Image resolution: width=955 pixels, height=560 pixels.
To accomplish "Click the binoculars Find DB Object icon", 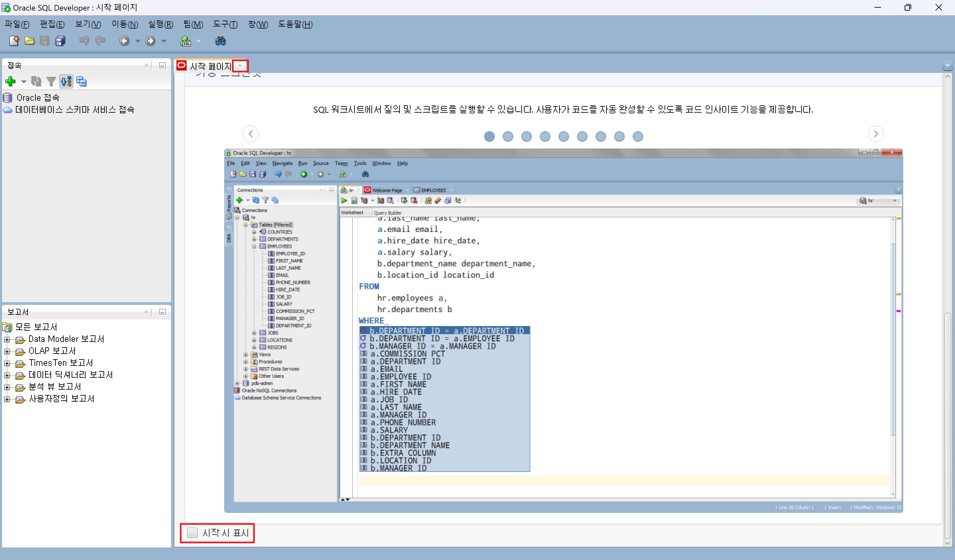I will [221, 41].
